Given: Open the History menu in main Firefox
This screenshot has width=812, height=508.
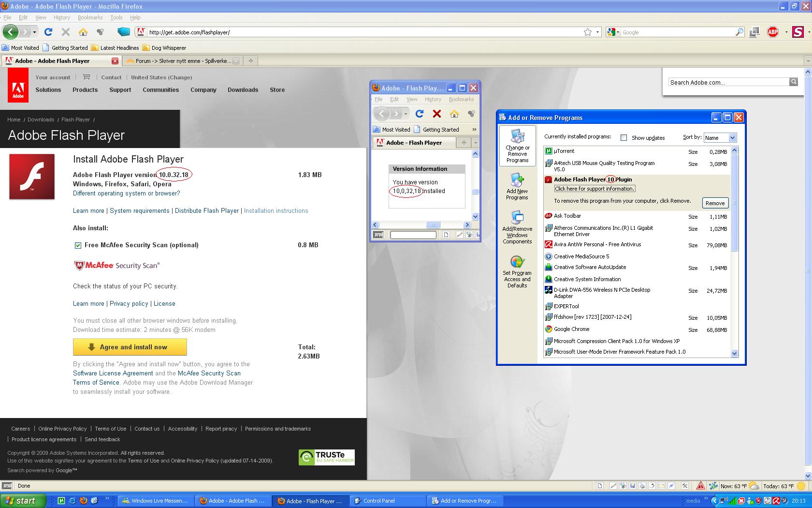Looking at the screenshot, I should coord(62,17).
